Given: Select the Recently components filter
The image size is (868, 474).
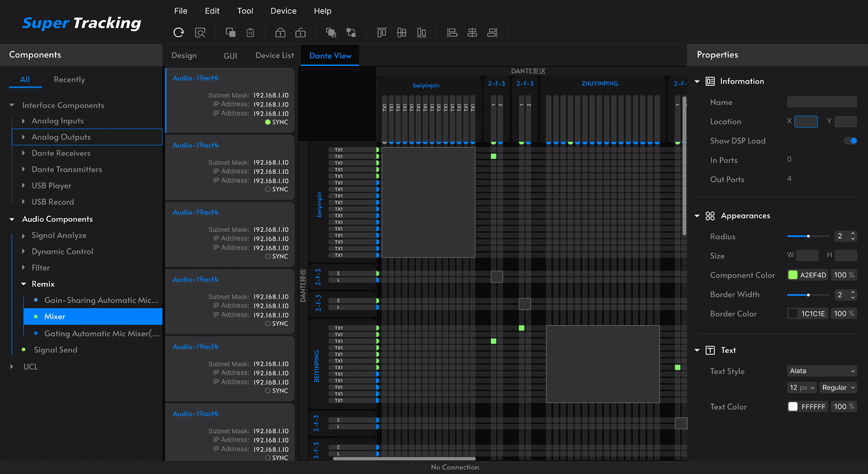Looking at the screenshot, I should [69, 80].
